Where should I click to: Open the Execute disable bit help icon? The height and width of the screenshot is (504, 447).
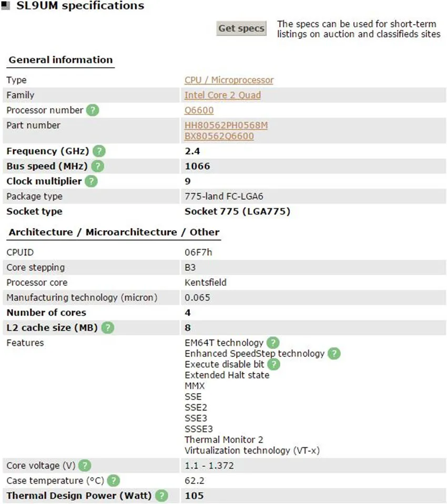pos(273,364)
